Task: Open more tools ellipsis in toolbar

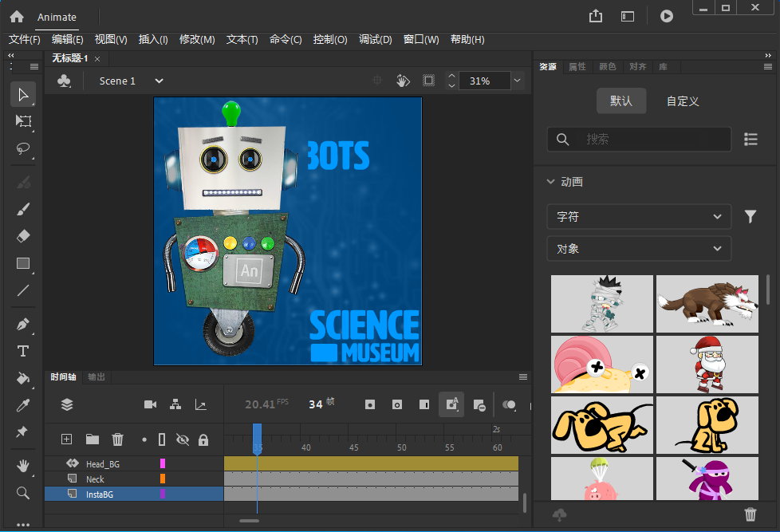Action: 23,524
